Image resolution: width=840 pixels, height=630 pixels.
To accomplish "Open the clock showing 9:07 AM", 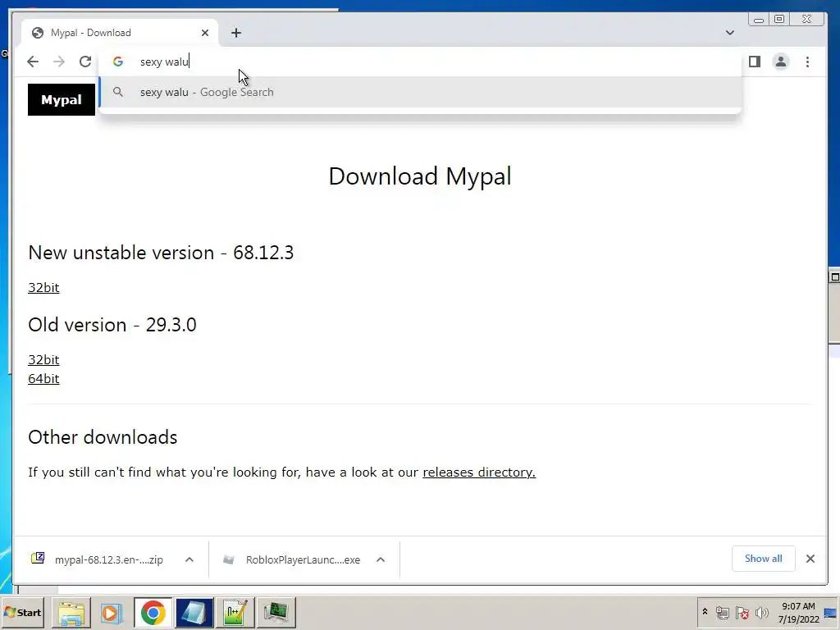I will tap(798, 612).
